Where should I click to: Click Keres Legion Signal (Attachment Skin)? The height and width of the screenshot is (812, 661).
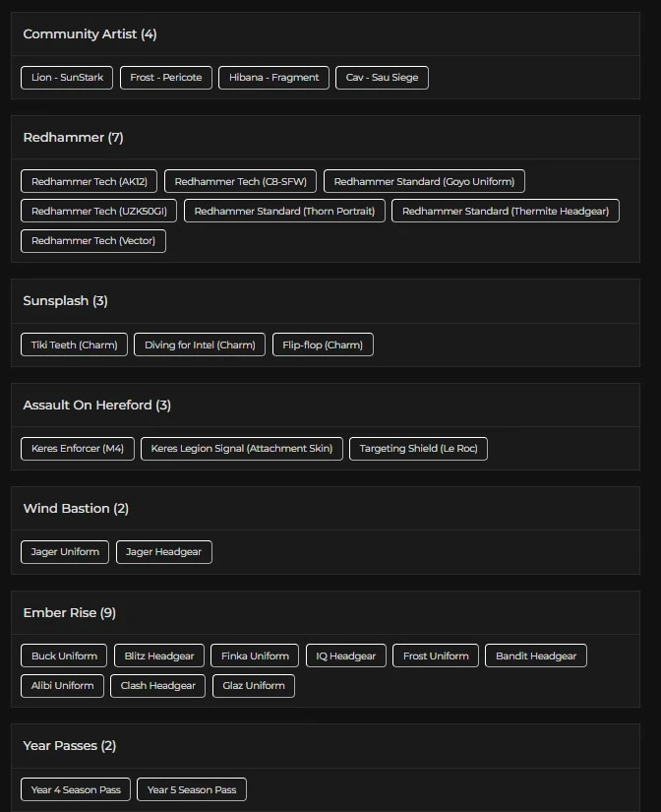click(242, 449)
